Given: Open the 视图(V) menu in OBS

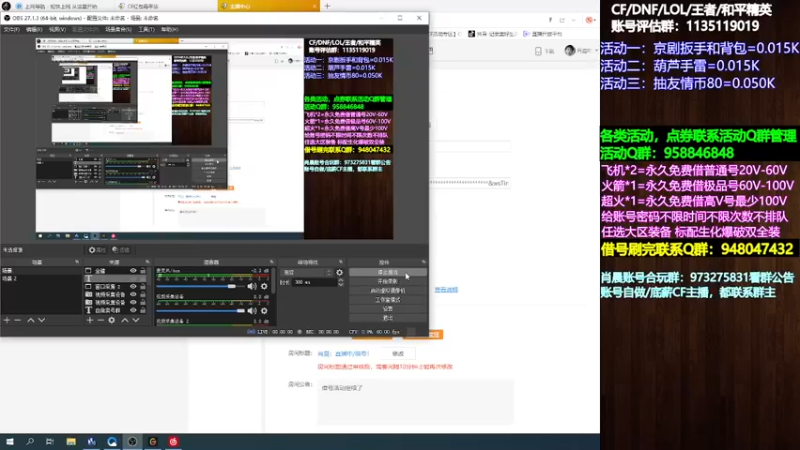Looking at the screenshot, I should tap(57, 30).
